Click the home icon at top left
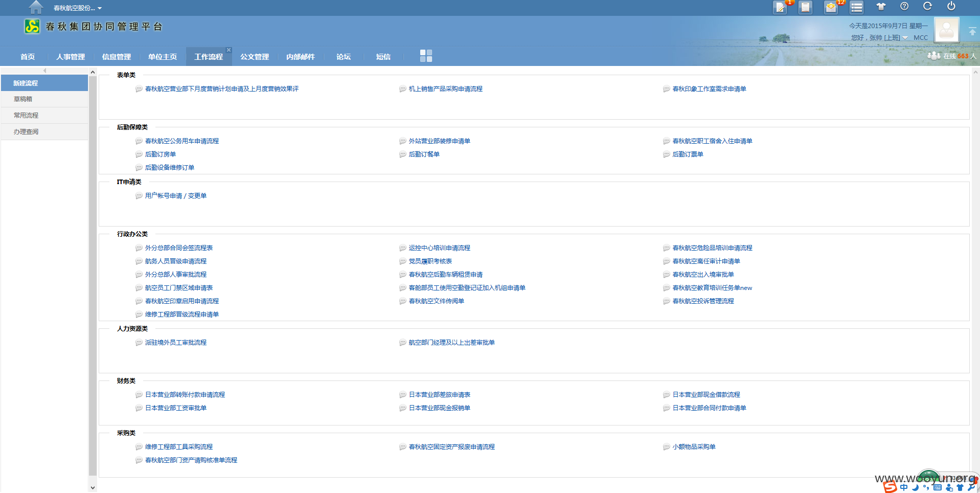Screen dimensions: 980x493 (x=36, y=7)
